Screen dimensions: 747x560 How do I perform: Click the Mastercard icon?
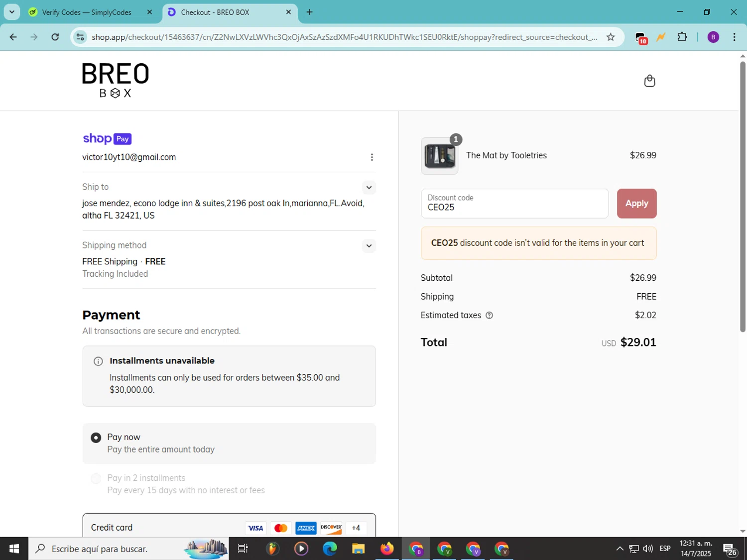tap(281, 528)
